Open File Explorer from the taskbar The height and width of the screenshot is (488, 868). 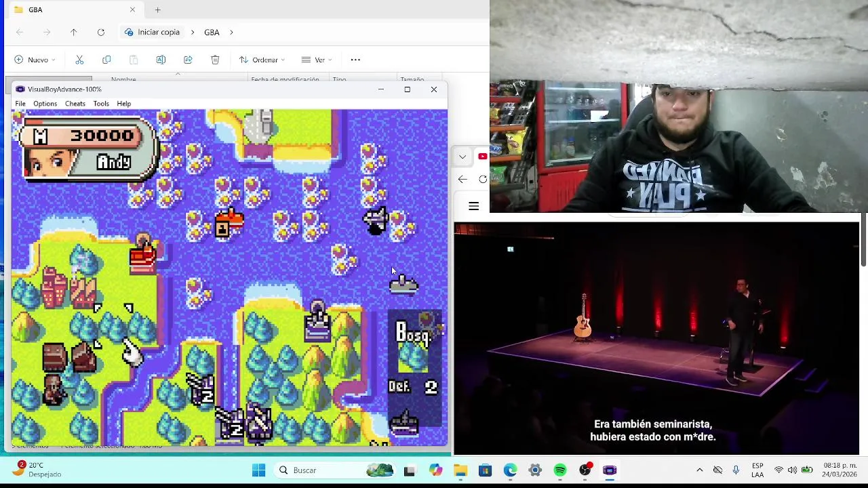[x=460, y=470]
